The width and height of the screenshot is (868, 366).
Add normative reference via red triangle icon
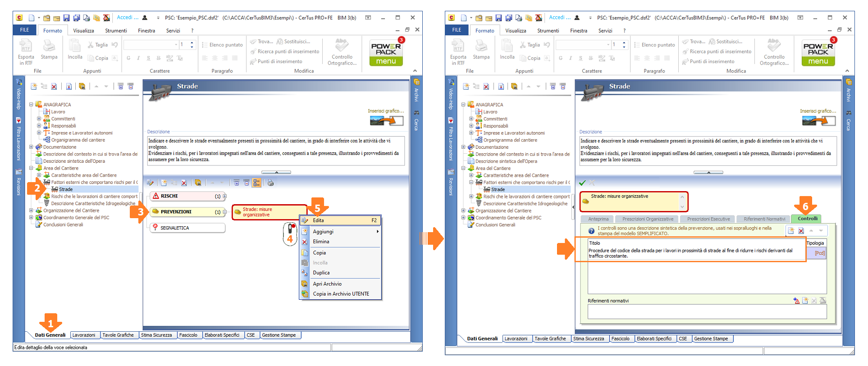tap(796, 301)
